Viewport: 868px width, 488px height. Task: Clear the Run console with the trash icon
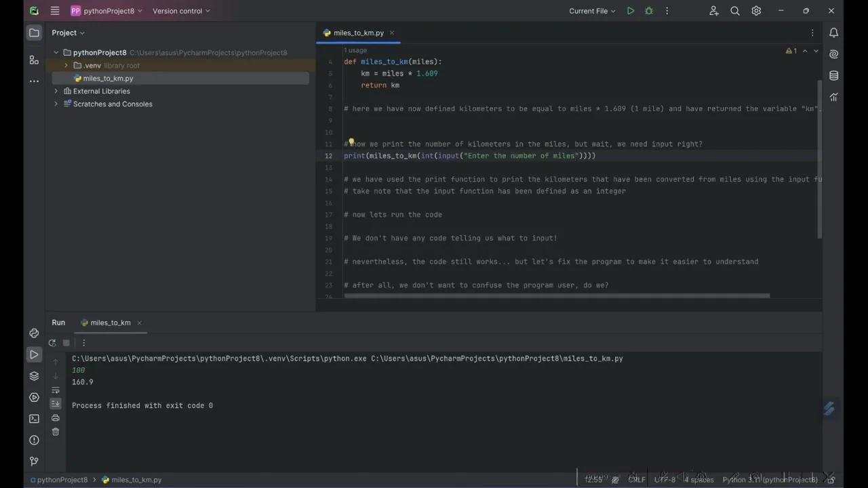pos(56,432)
